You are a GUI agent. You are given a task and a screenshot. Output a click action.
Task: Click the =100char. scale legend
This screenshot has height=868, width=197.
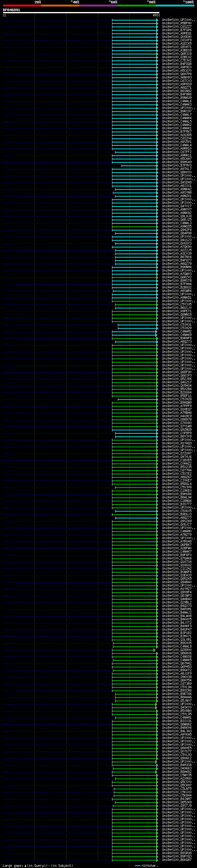(146, 866)
